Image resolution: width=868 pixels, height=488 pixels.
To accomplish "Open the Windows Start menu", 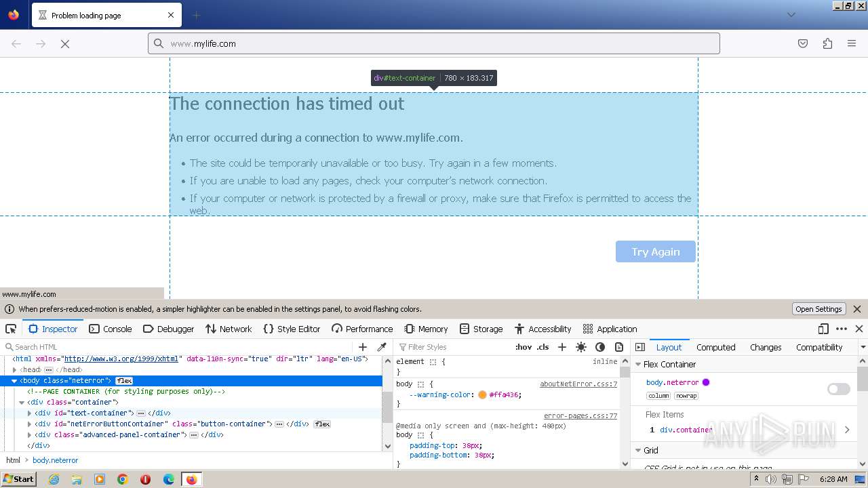I will tap(19, 479).
